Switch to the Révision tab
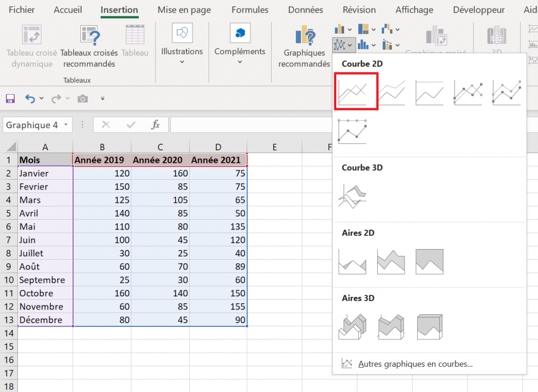The image size is (538, 392). click(359, 9)
